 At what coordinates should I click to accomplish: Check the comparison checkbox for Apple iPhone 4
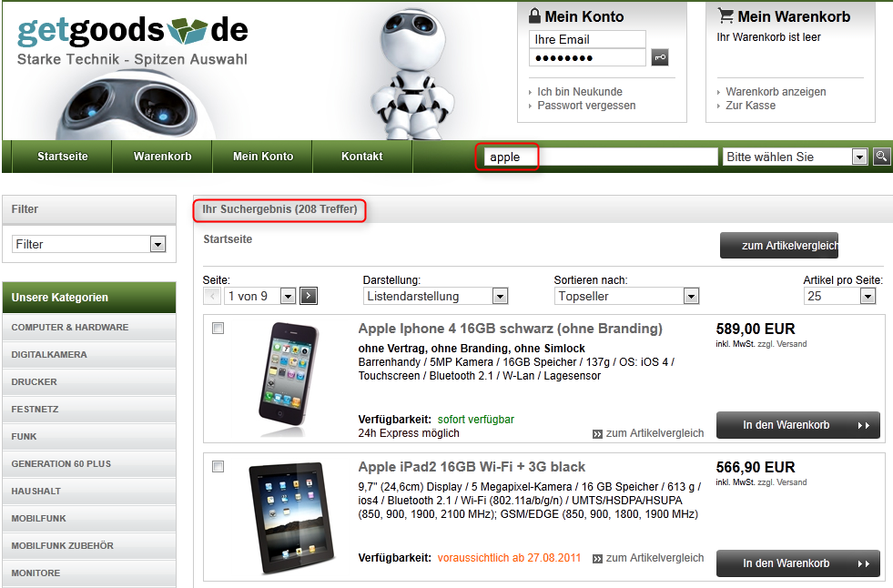[x=218, y=329]
